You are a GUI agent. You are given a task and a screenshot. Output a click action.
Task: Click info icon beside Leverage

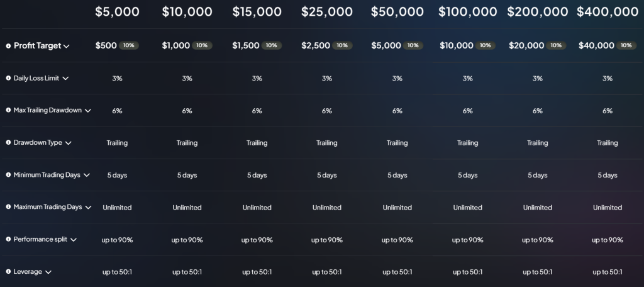8,272
